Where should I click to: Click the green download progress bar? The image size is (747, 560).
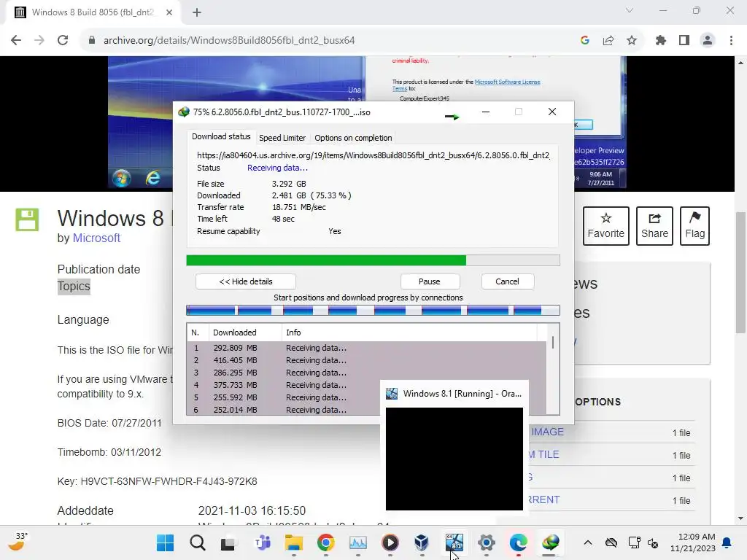click(373, 260)
